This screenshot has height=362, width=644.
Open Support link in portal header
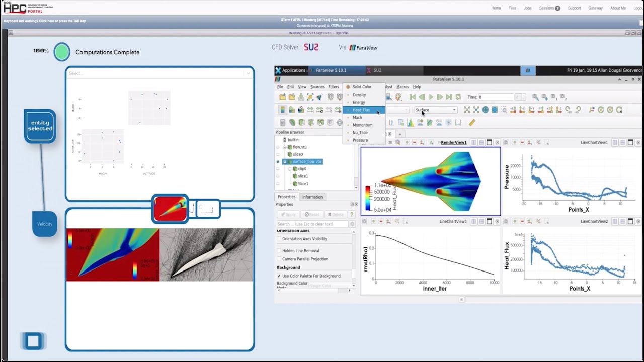[x=574, y=8]
